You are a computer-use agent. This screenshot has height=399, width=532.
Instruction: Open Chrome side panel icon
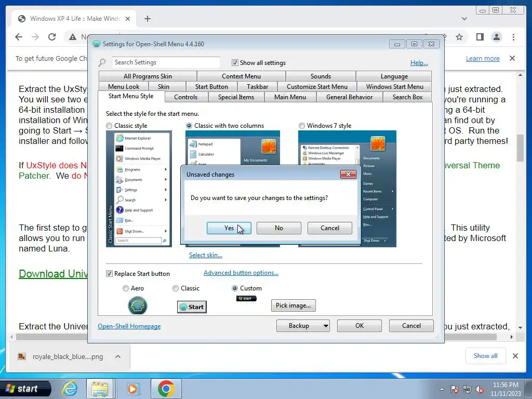480,37
